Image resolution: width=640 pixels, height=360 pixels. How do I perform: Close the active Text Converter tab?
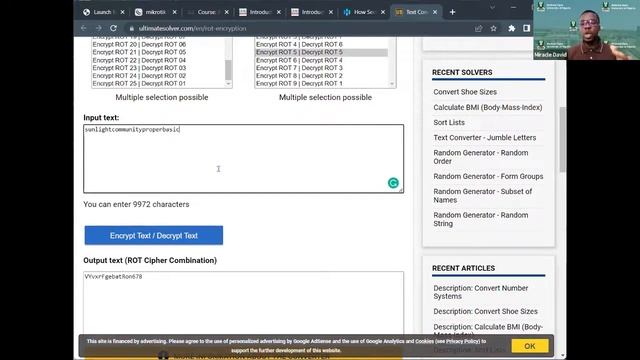click(x=435, y=12)
